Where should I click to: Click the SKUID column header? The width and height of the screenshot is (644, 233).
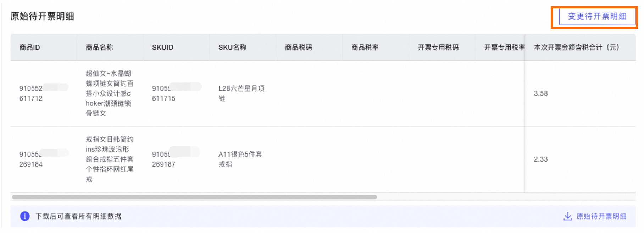(x=162, y=48)
